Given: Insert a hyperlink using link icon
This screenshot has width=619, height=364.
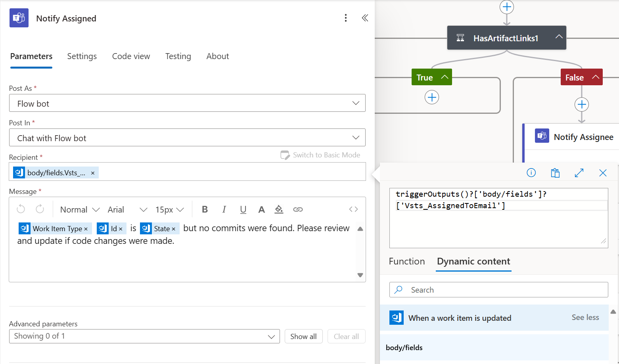Looking at the screenshot, I should (x=298, y=209).
